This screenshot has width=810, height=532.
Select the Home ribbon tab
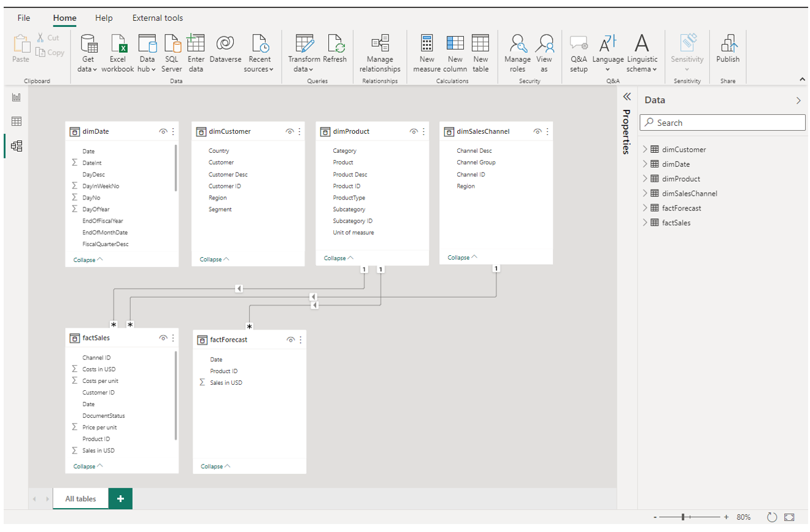[64, 18]
